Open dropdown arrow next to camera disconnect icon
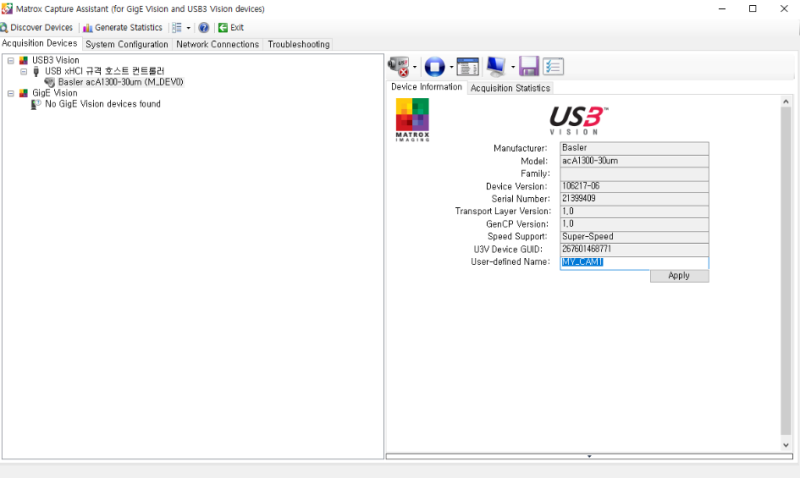 [x=414, y=67]
